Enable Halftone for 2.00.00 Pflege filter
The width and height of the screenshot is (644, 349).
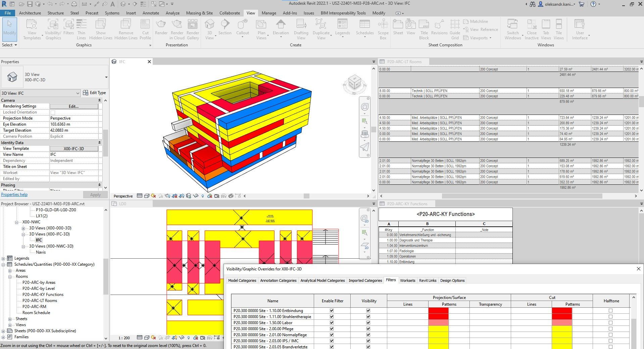click(x=610, y=329)
